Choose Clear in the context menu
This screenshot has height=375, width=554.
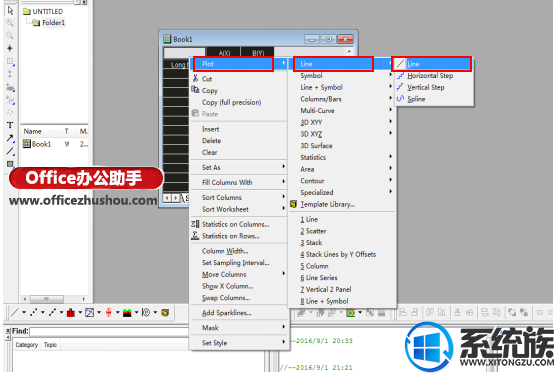coord(238,152)
